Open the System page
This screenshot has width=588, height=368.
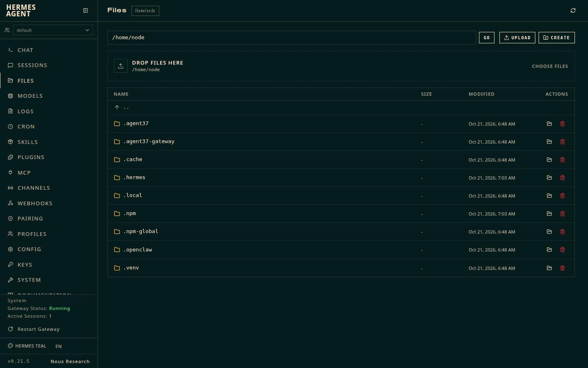click(x=49, y=280)
